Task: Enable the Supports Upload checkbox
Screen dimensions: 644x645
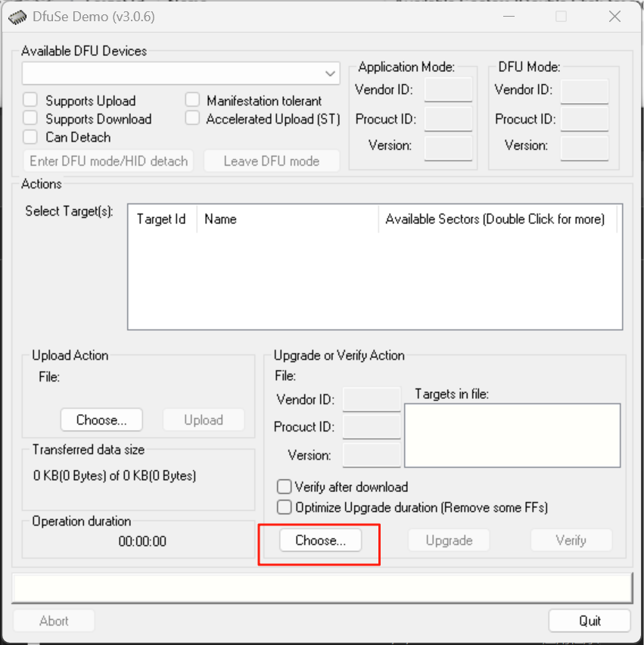Action: point(30,100)
